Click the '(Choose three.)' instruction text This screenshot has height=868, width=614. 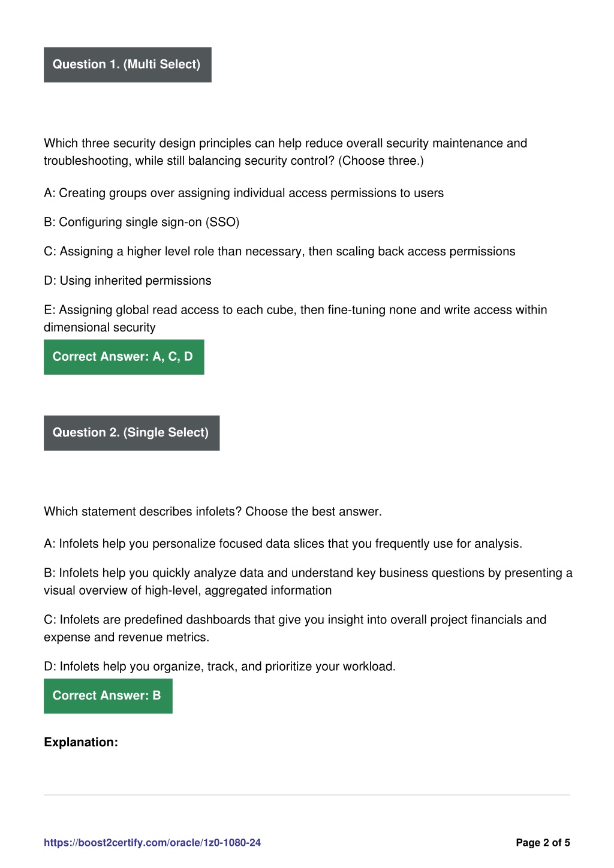pos(381,161)
